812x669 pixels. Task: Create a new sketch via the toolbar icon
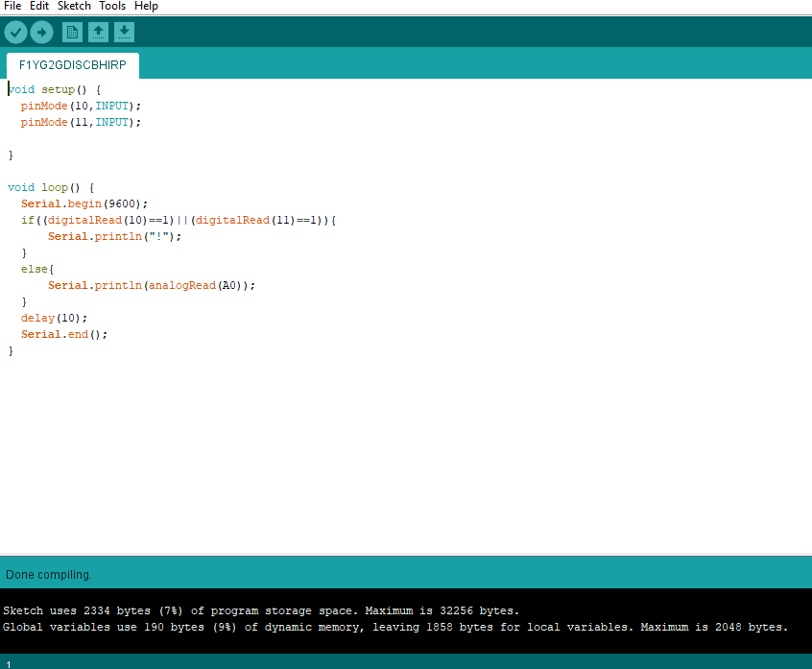(x=72, y=32)
